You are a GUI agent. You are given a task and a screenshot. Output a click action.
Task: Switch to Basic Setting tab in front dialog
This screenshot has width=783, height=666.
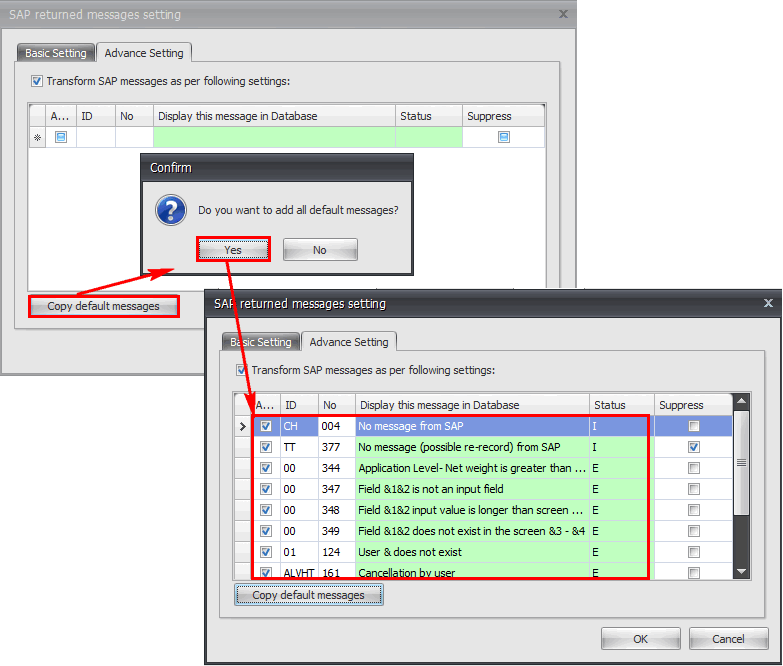click(260, 342)
